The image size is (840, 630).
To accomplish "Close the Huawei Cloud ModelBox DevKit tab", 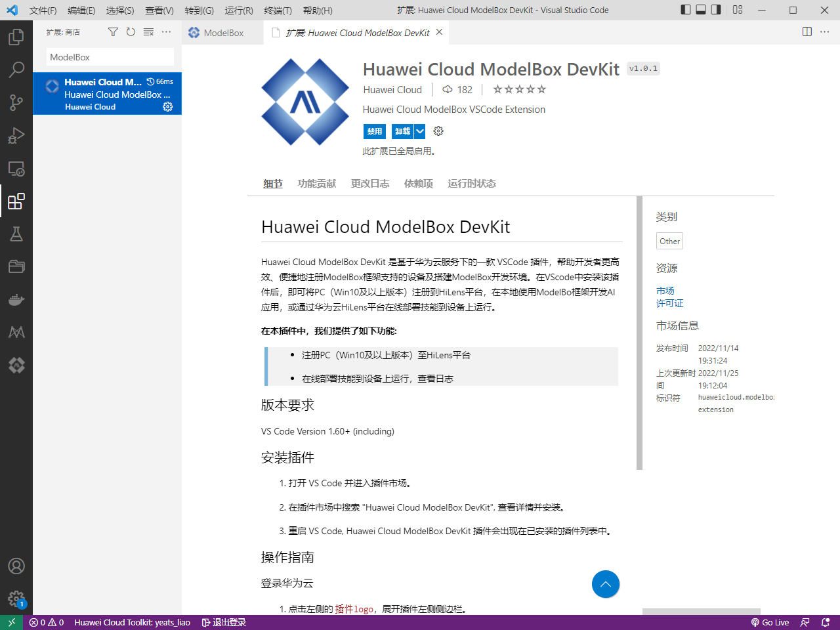I will pos(439,32).
